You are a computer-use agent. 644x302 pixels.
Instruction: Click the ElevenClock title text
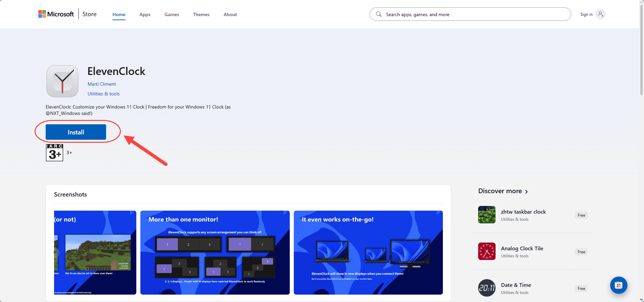(116, 71)
